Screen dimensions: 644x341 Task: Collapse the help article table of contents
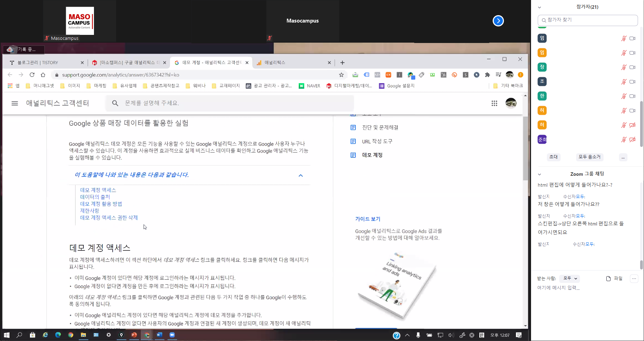coord(301,175)
